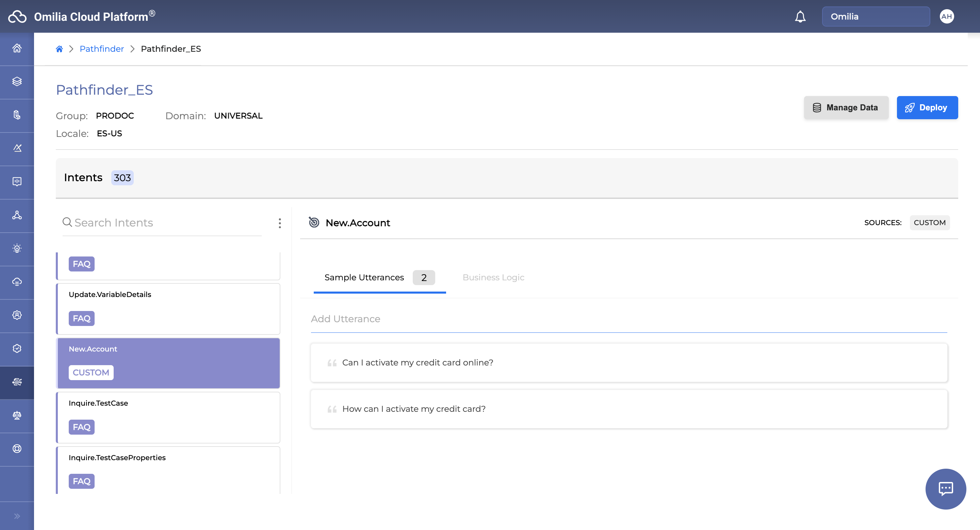Click the notification bell icon

800,17
